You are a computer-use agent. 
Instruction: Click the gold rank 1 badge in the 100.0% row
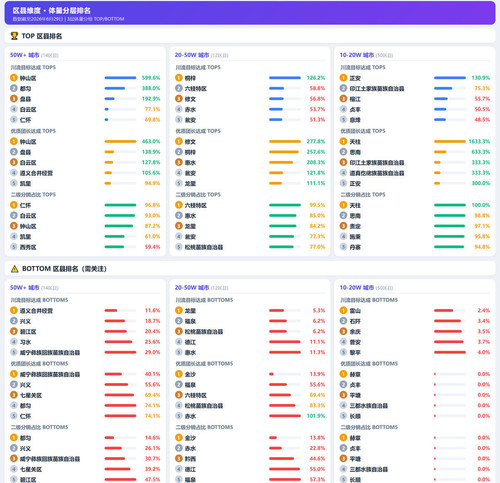pyautogui.click(x=343, y=205)
